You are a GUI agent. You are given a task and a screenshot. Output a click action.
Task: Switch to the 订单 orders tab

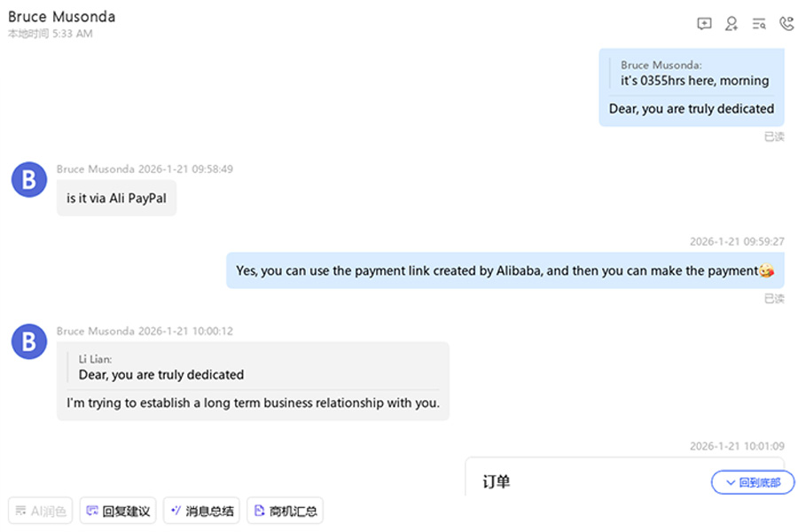click(497, 481)
